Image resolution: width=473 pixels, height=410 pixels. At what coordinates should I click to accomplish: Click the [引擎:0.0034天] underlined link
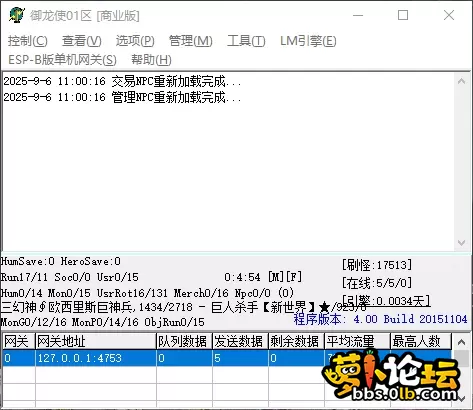[387, 301]
